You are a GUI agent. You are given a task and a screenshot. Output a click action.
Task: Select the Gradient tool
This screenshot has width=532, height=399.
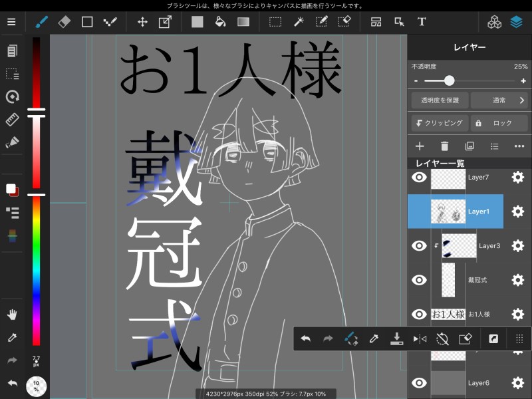coord(243,22)
